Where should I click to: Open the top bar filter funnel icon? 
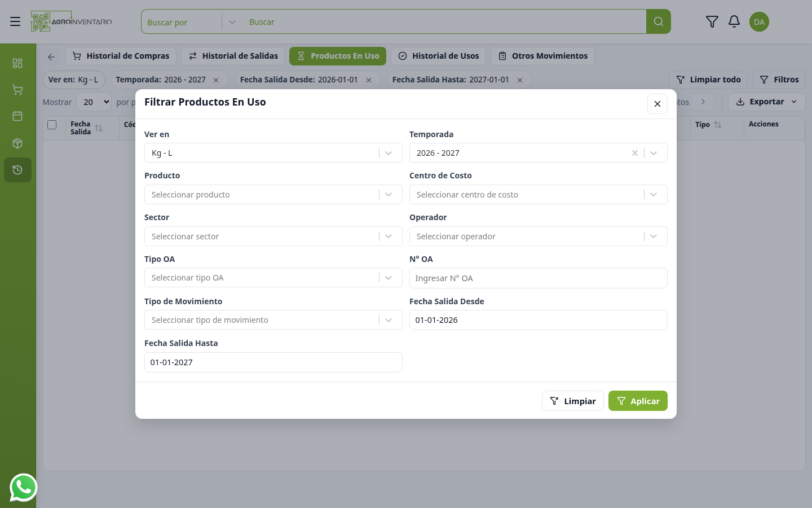coord(712,21)
